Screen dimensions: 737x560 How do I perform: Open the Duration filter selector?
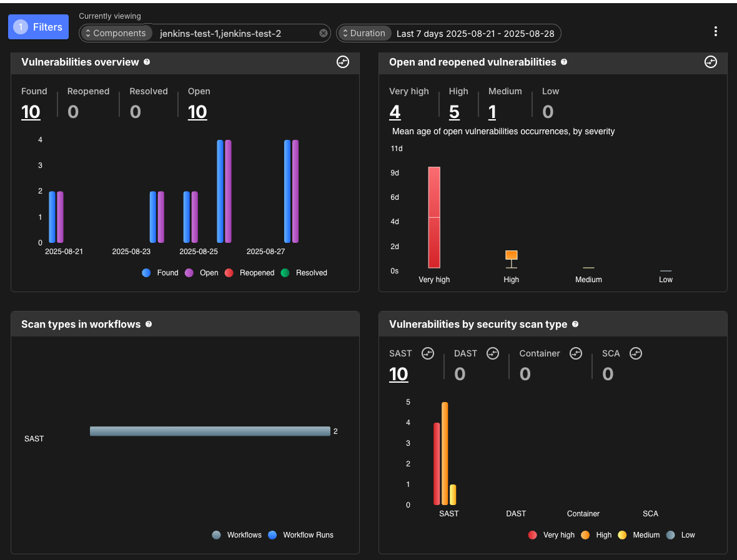[x=364, y=32]
